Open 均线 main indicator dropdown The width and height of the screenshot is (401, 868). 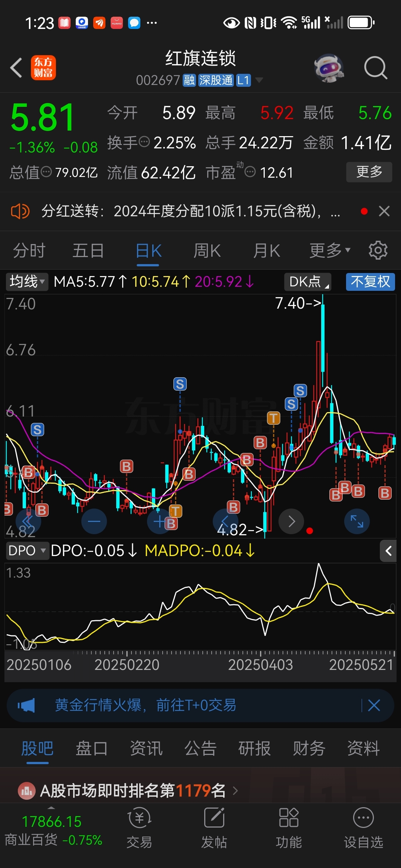click(x=27, y=282)
